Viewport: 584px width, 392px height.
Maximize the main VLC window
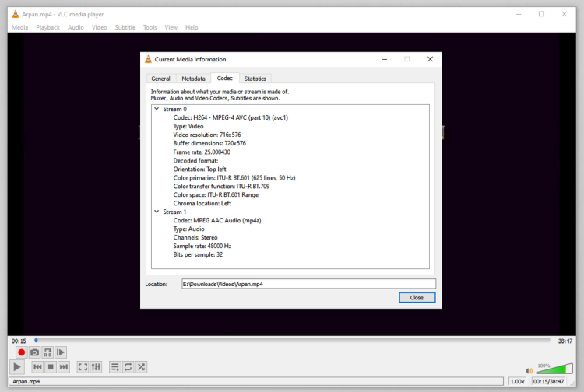541,14
